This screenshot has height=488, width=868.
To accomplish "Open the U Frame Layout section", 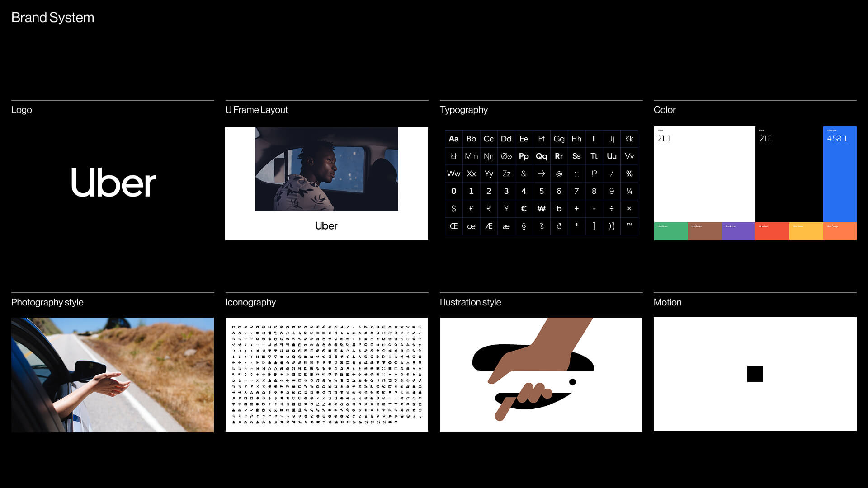I will 256,110.
